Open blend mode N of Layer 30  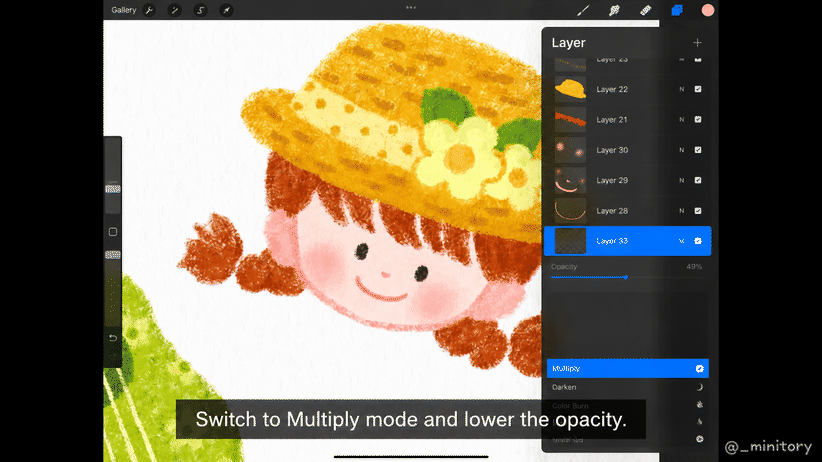[682, 150]
